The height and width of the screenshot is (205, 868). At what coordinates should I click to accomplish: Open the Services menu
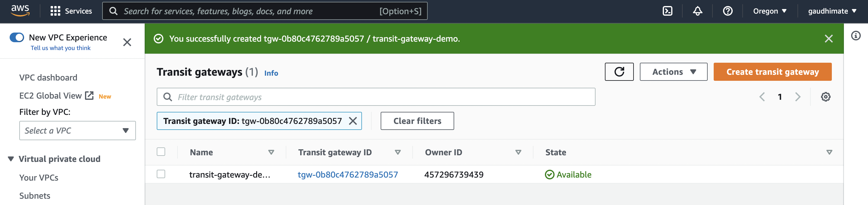pyautogui.click(x=71, y=11)
